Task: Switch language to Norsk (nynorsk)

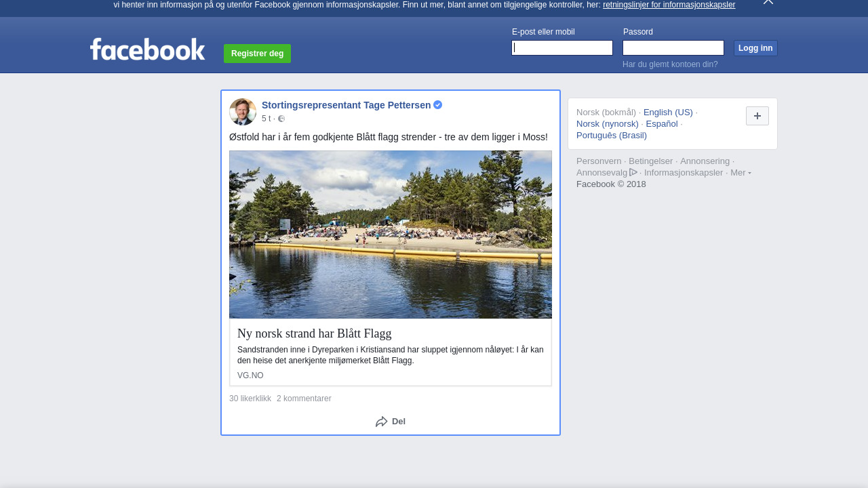Action: pos(608,124)
